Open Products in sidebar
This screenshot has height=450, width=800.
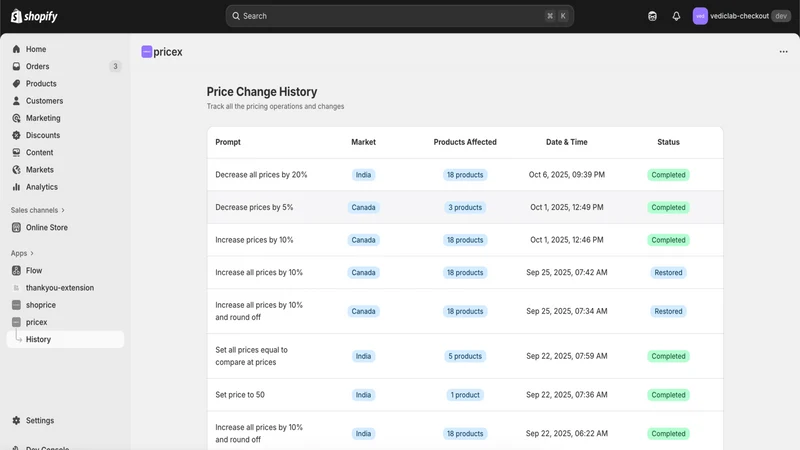(x=41, y=84)
